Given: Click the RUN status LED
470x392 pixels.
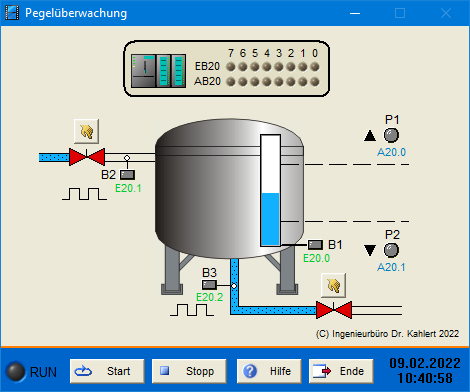Looking at the screenshot, I should (16, 372).
